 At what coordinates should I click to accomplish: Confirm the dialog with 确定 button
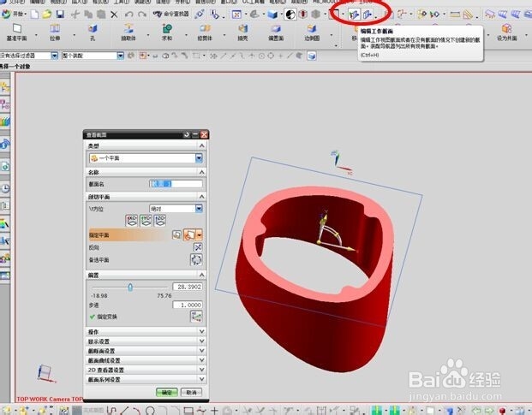tap(166, 392)
